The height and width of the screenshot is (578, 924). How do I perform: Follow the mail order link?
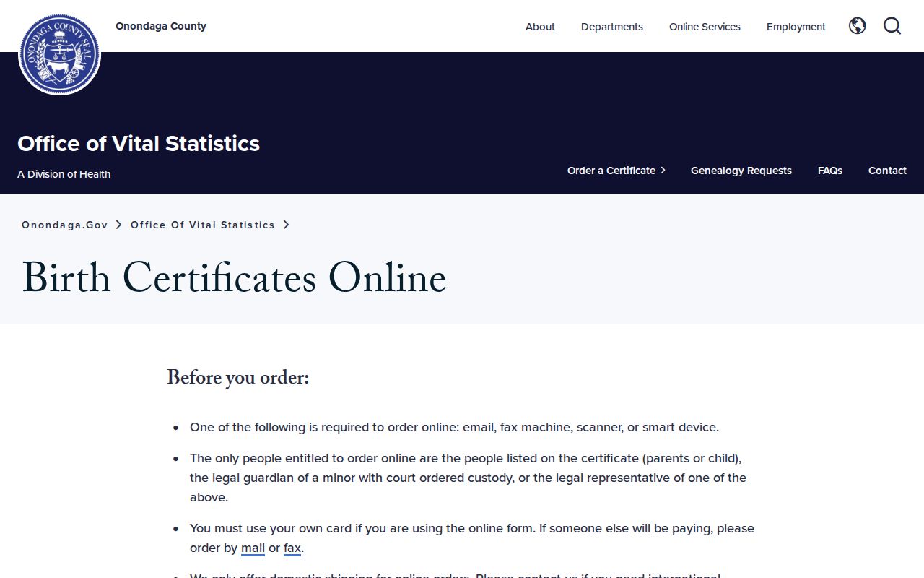tap(253, 548)
